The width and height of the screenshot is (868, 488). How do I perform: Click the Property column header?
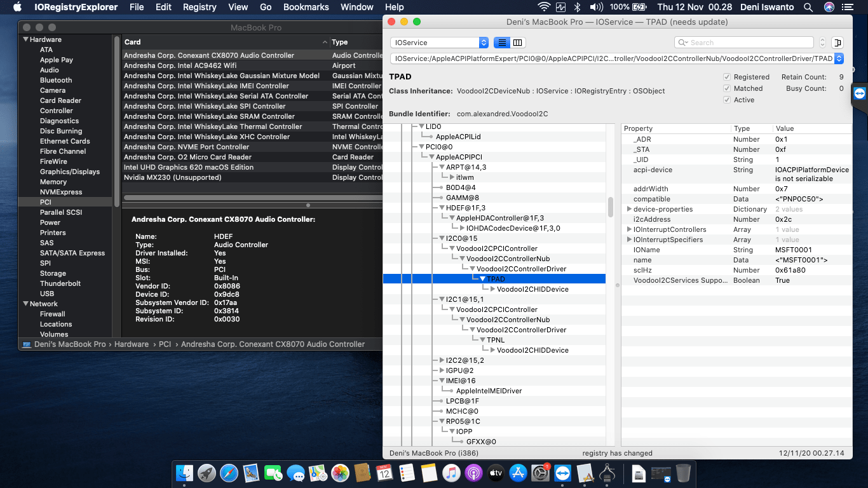[676, 128]
